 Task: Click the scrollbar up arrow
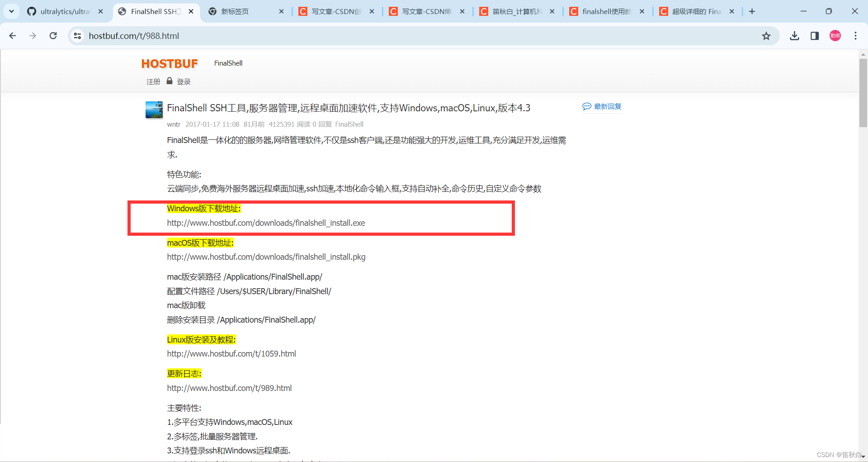(x=863, y=54)
